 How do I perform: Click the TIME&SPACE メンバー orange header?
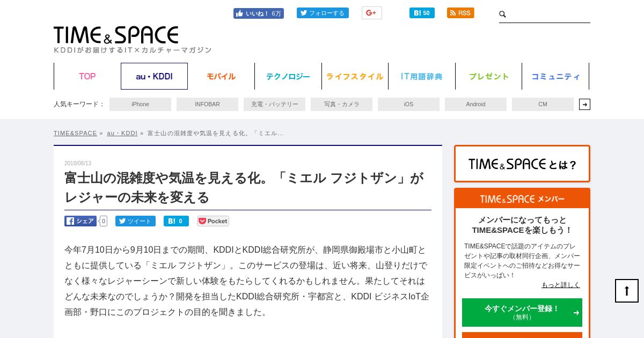click(522, 199)
